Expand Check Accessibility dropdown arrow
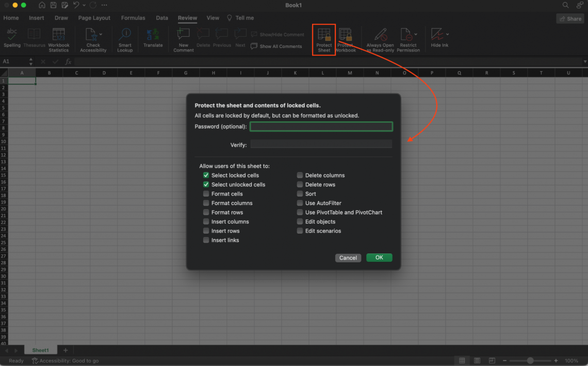 pyautogui.click(x=101, y=34)
